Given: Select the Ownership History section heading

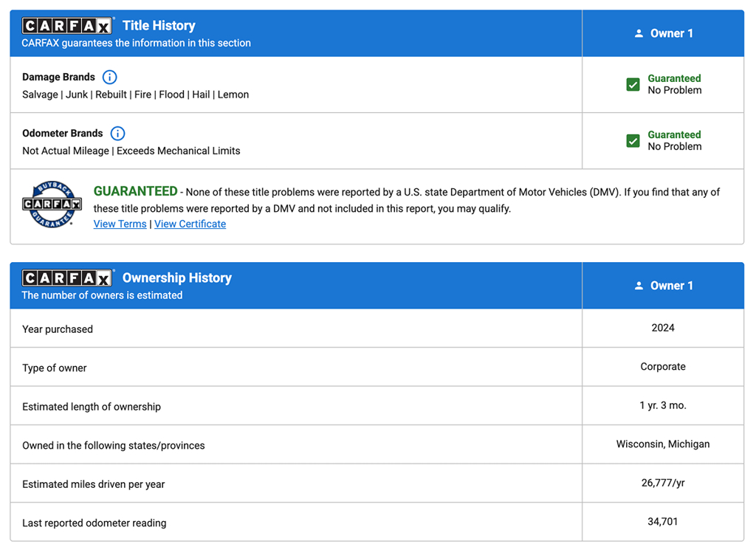Looking at the screenshot, I should point(176,278).
